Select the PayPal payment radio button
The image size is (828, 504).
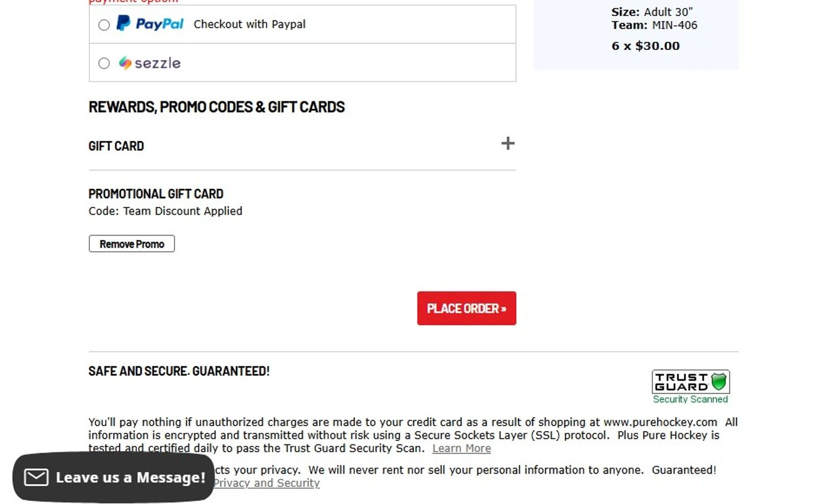[104, 25]
